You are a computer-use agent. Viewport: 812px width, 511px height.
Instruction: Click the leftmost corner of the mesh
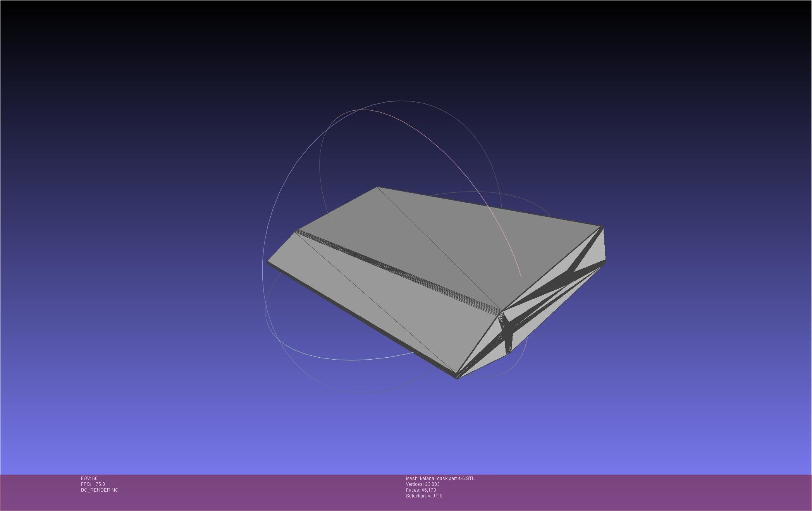(268, 262)
